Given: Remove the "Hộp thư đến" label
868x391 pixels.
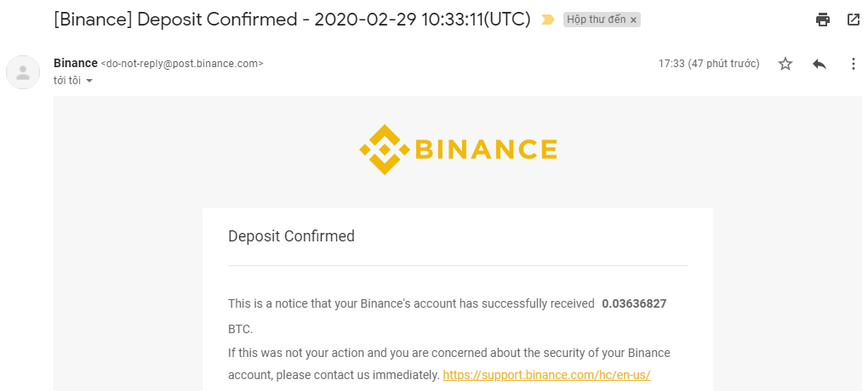Looking at the screenshot, I should (633, 20).
